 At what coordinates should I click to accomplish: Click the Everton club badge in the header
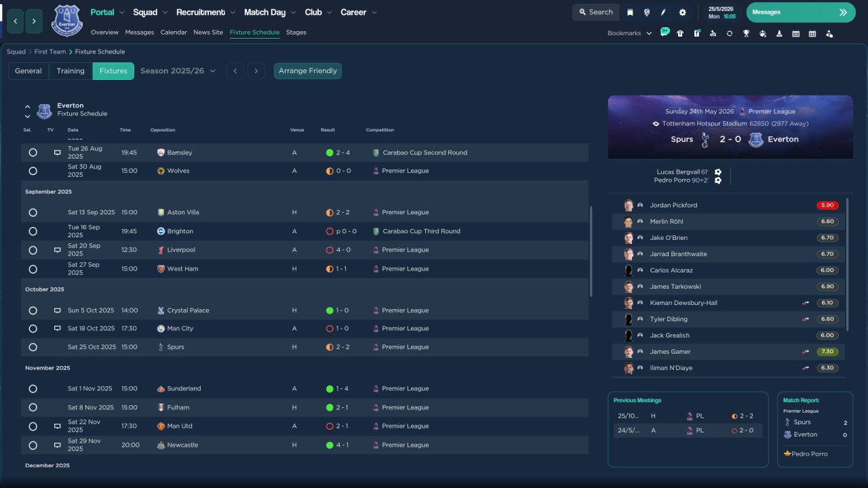coord(66,20)
